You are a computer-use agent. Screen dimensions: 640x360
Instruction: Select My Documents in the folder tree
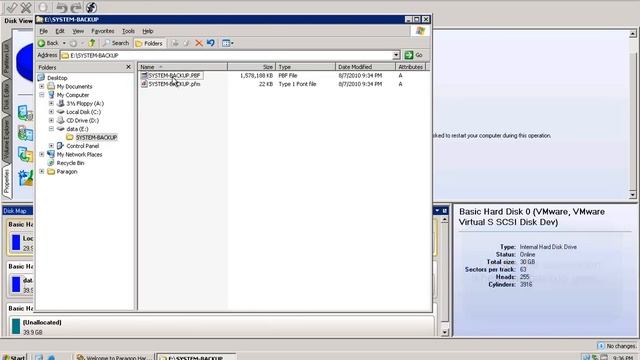74,87
